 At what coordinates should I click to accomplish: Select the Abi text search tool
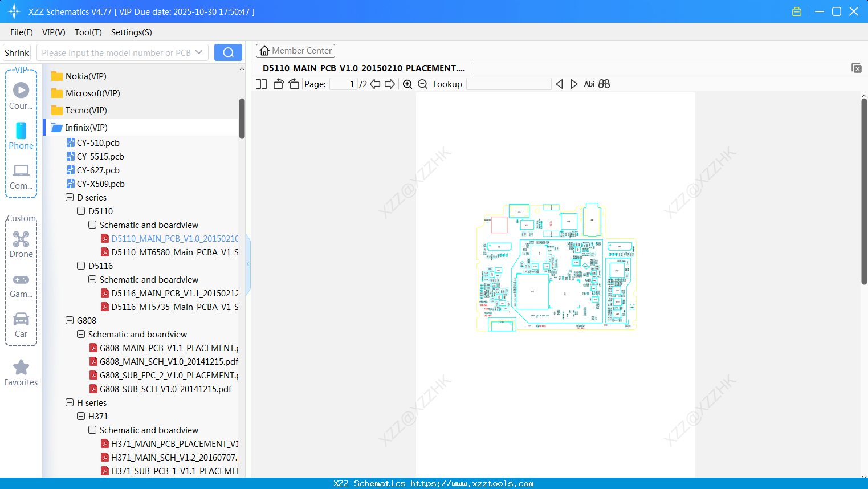click(589, 84)
